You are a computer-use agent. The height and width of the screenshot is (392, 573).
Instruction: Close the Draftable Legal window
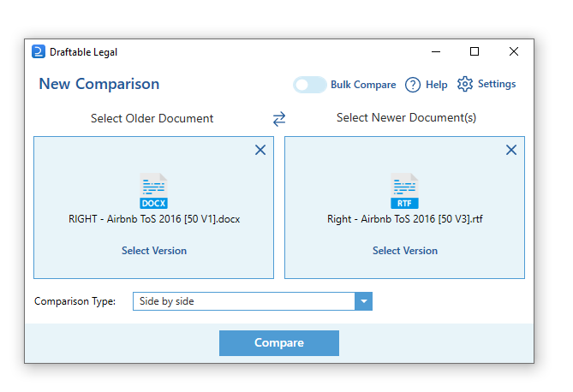click(514, 51)
